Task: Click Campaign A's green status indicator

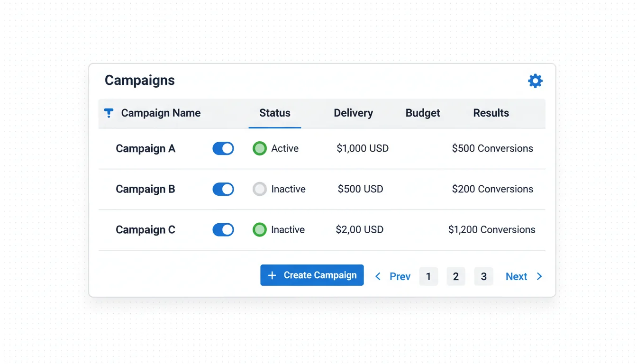Action: 259,148
